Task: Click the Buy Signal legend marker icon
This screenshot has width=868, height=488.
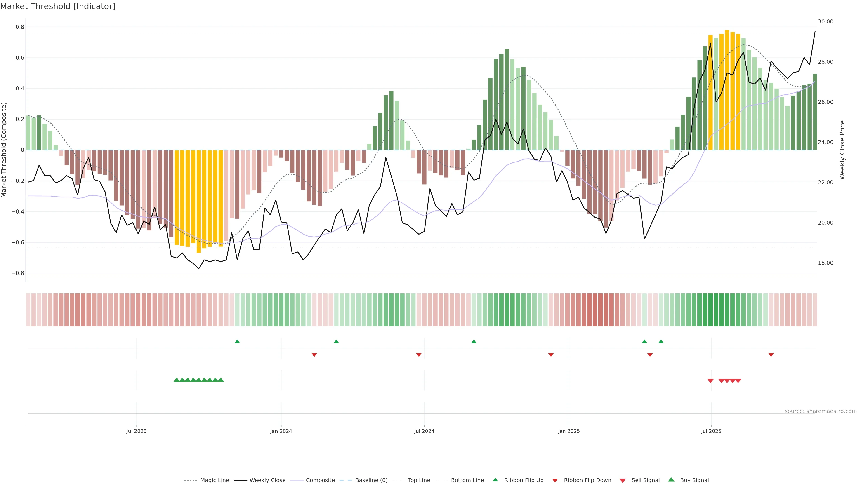Action: pyautogui.click(x=671, y=480)
